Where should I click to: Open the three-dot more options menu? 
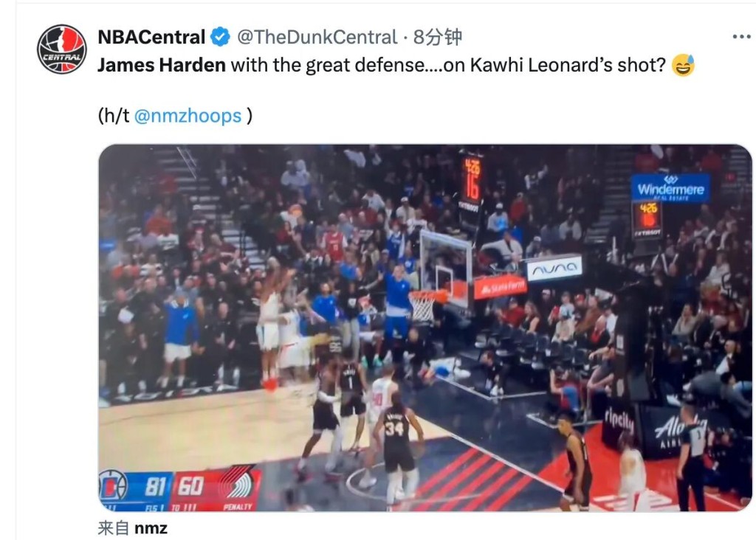[x=741, y=37]
